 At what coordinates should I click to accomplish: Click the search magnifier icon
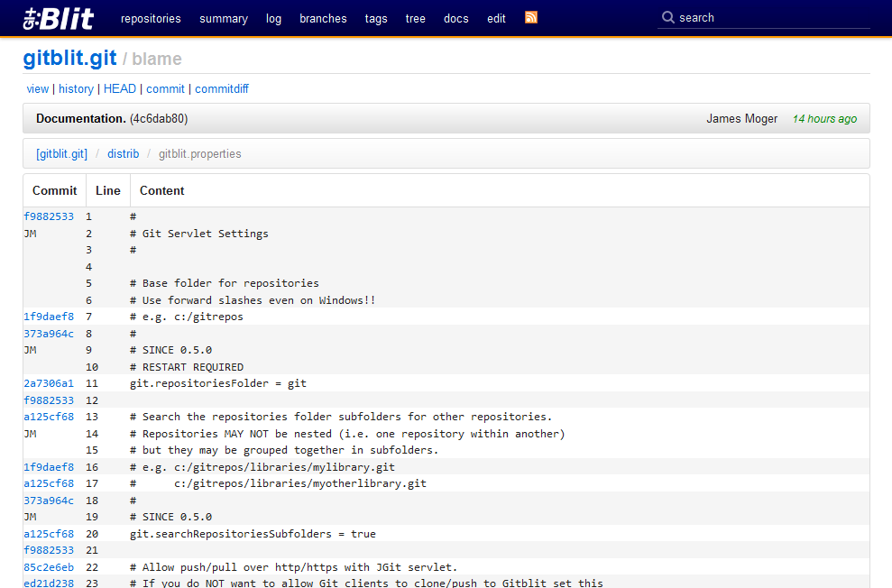[667, 18]
